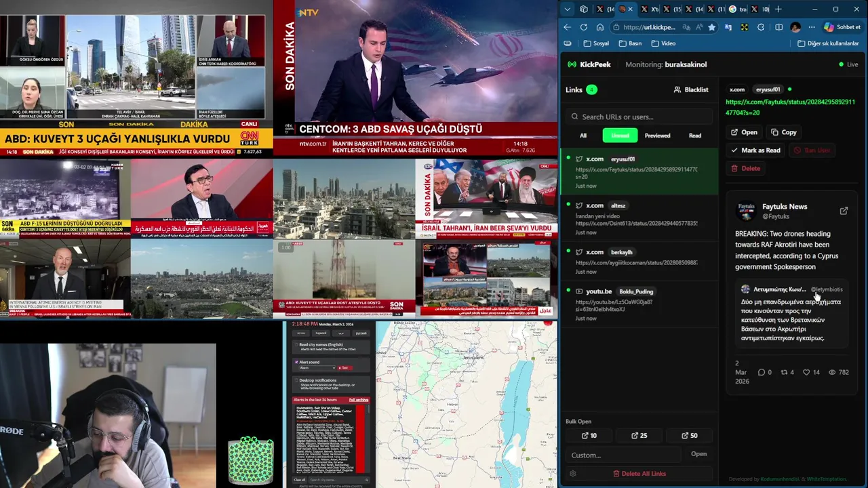
Task: Bulk open 50 links
Action: 688,435
